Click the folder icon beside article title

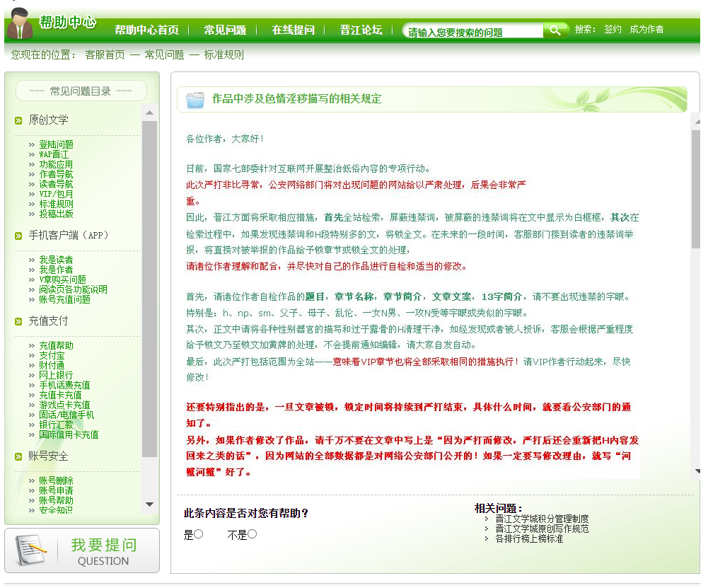coord(195,99)
